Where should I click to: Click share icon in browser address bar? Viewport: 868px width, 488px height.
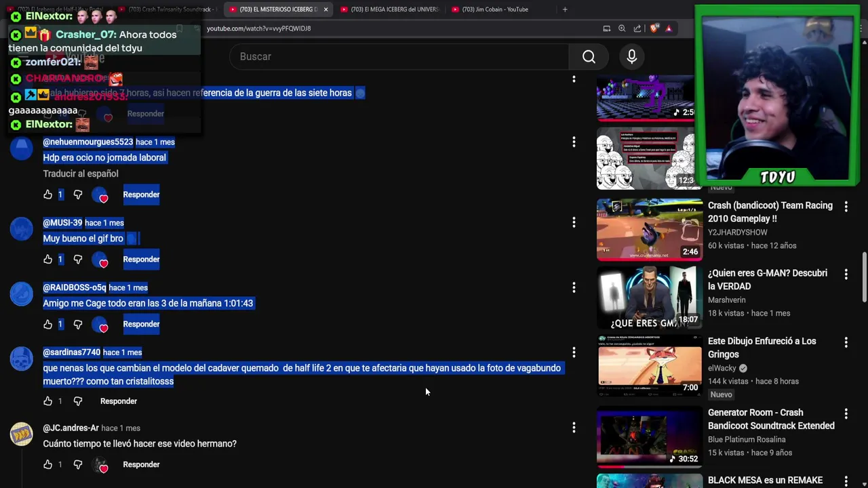point(637,28)
